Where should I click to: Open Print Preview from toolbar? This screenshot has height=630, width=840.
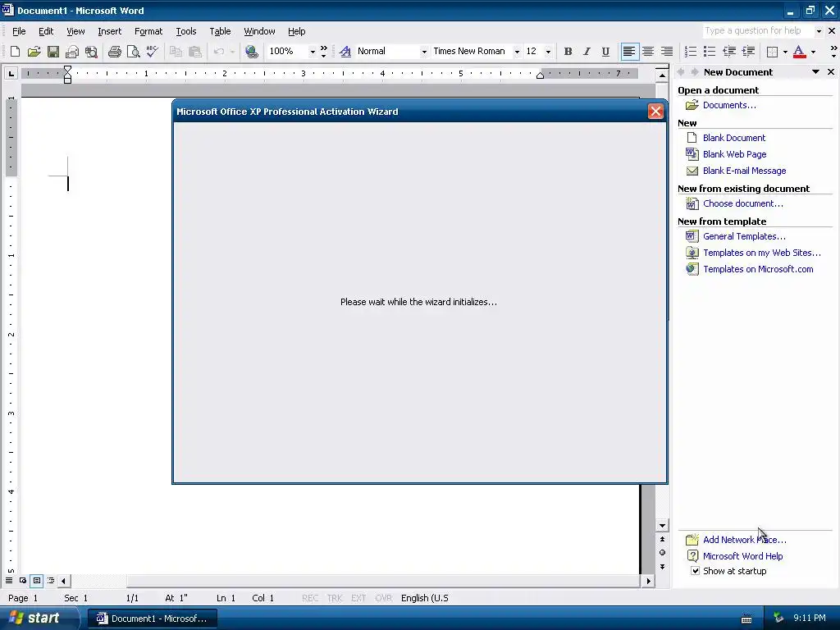pyautogui.click(x=134, y=52)
